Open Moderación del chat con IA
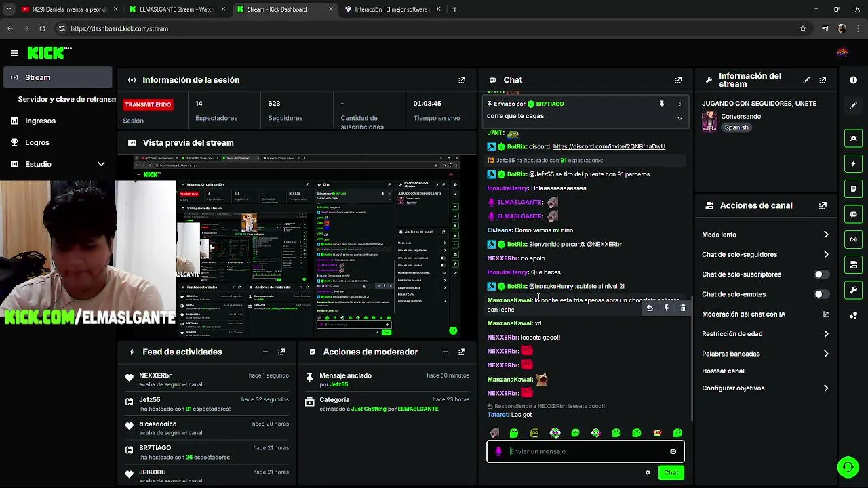 743,314
